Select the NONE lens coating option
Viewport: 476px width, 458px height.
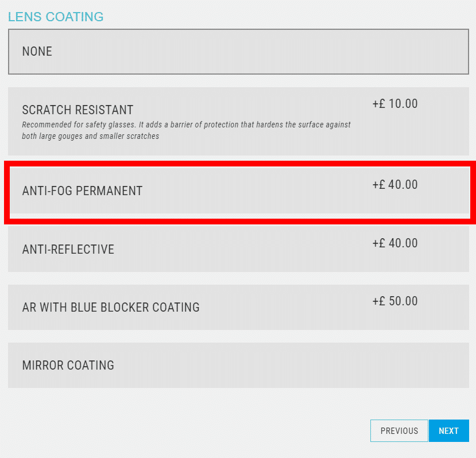(238, 52)
